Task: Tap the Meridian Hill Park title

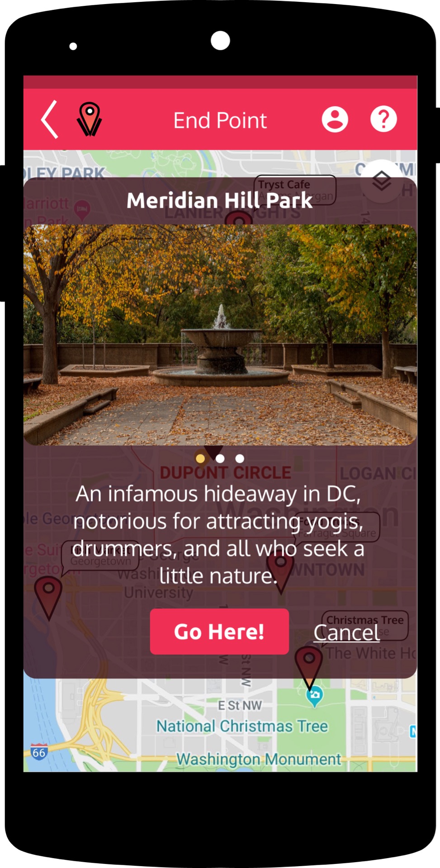Action: tap(219, 200)
